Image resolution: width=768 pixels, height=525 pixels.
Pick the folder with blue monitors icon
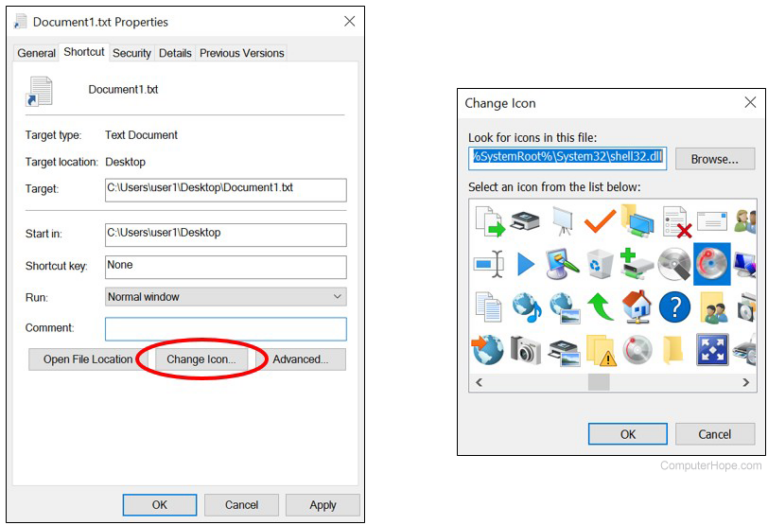637,220
